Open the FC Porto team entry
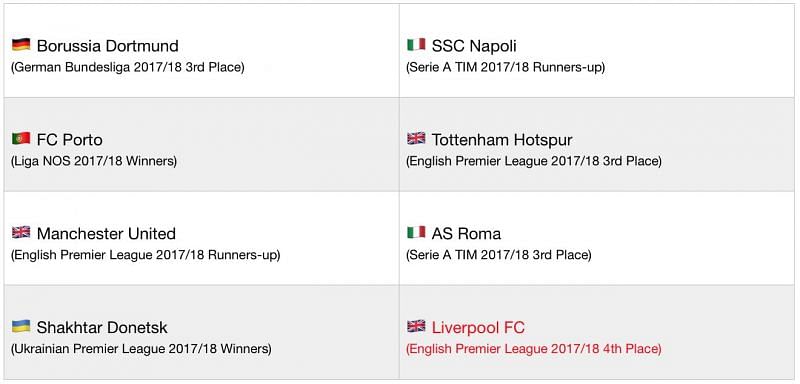Screen dimensions: 800x384 (69, 140)
